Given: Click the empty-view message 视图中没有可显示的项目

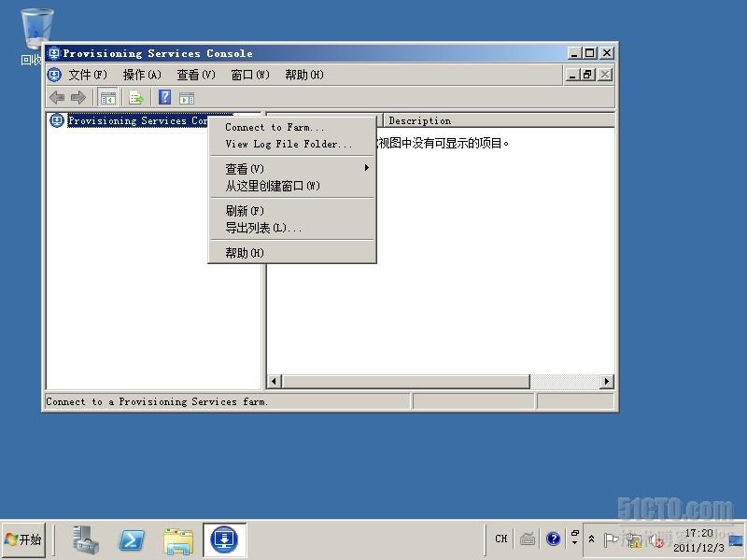Looking at the screenshot, I should point(443,144).
